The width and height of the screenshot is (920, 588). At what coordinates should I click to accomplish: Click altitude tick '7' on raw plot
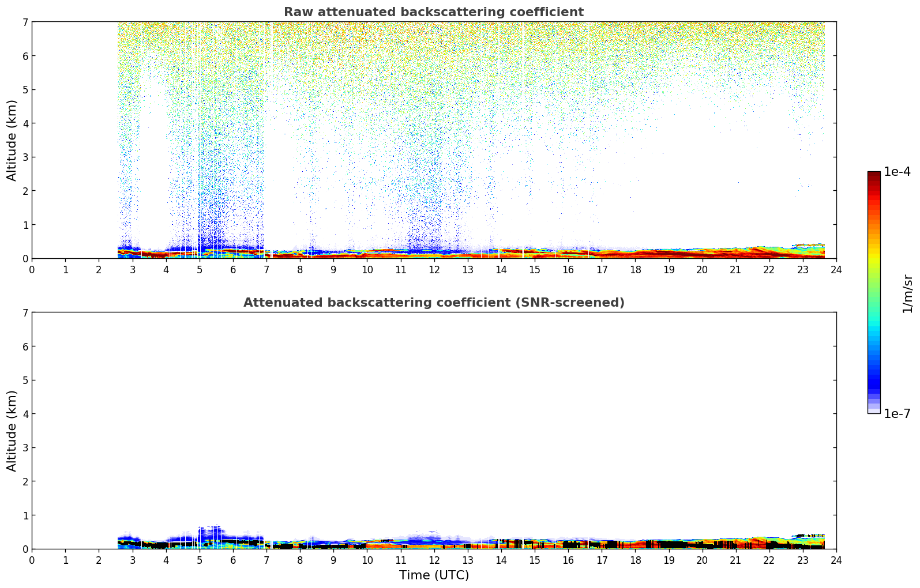pos(25,22)
